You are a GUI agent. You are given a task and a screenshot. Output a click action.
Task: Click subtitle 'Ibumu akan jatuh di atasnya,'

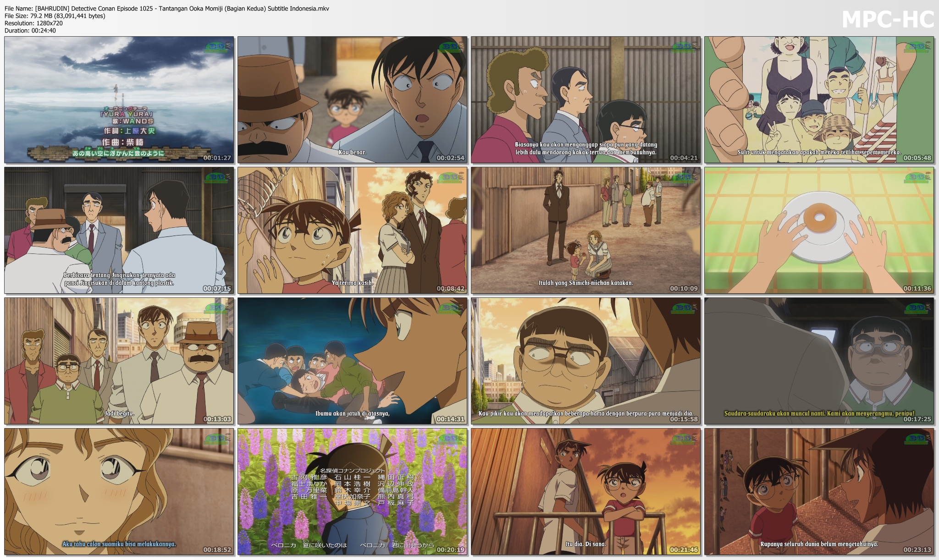353,413
